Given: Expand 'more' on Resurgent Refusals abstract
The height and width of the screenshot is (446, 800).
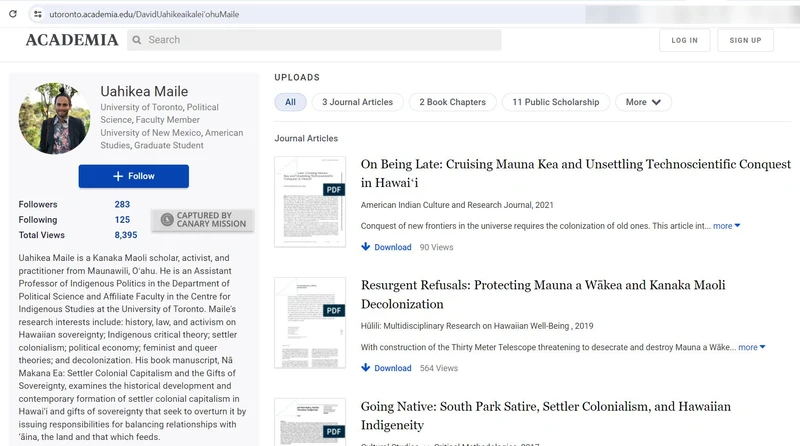Looking at the screenshot, I should (753, 347).
